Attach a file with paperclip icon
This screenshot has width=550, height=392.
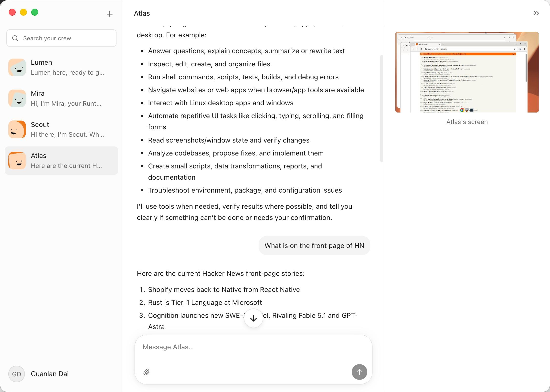(147, 372)
